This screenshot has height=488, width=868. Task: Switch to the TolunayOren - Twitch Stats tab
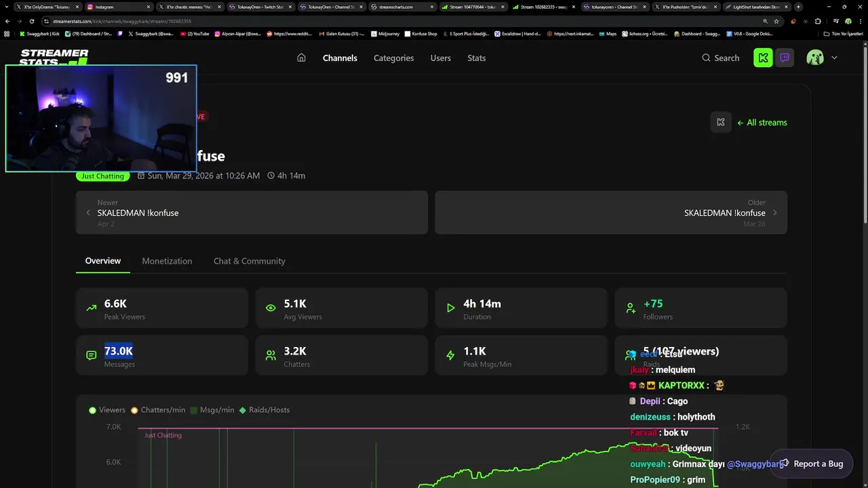point(260,7)
